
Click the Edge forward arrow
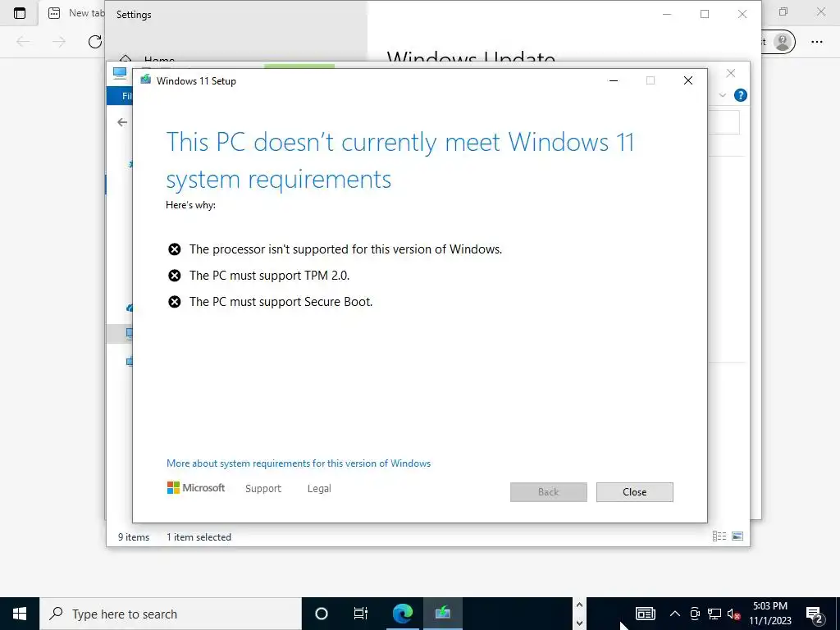coord(59,41)
